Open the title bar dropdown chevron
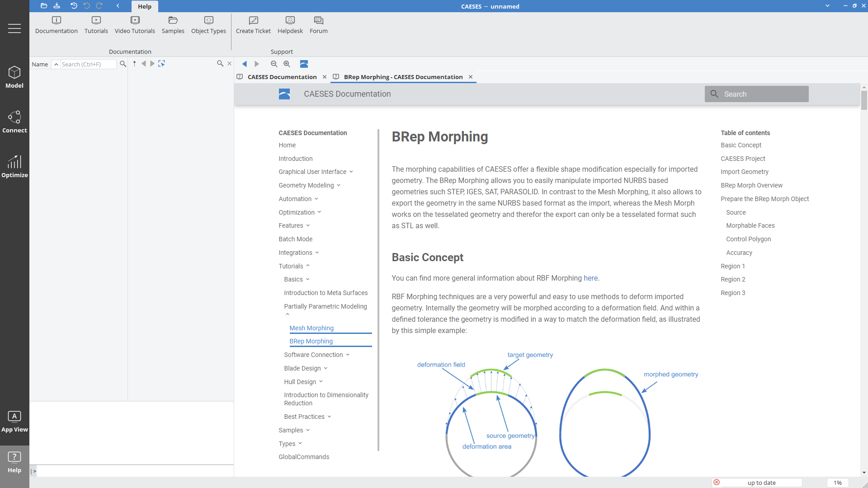The image size is (868, 488). coord(827,6)
